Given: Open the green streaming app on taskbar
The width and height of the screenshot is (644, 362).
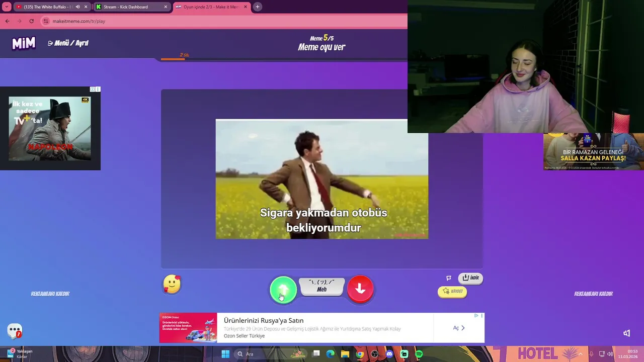Looking at the screenshot, I should pos(404,354).
